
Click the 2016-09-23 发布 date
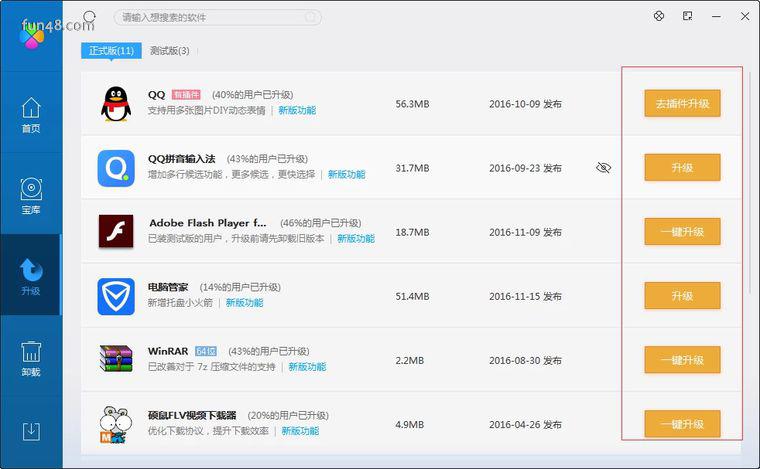(525, 168)
